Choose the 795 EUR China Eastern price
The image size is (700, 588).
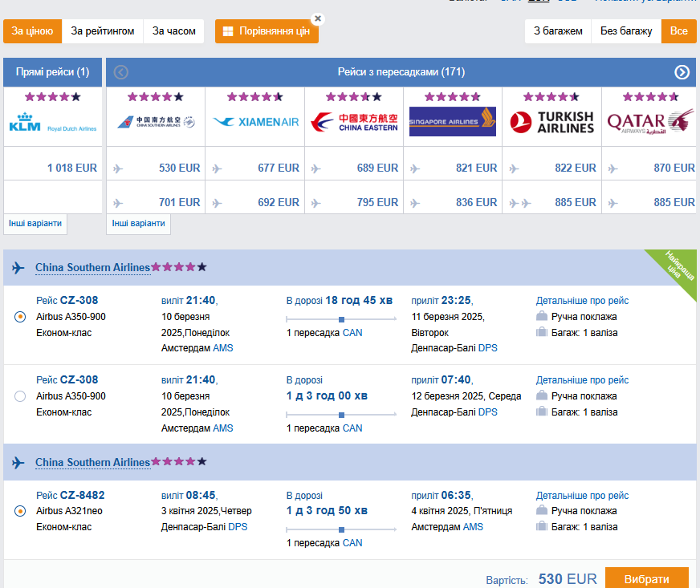click(377, 202)
